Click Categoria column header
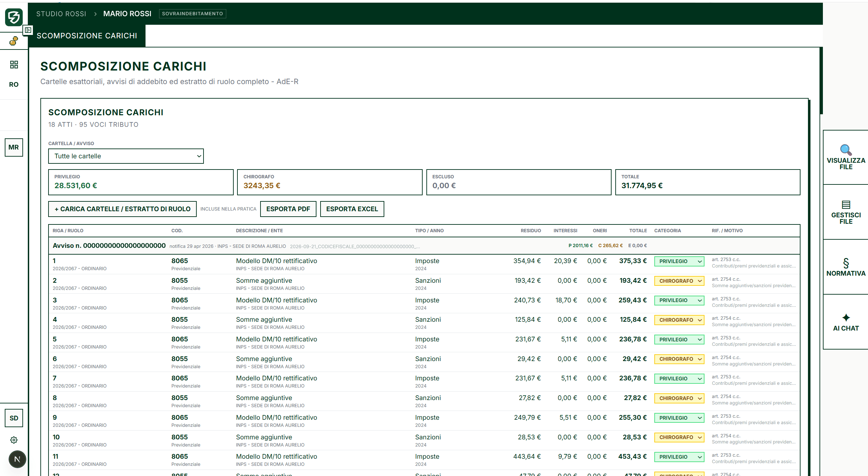This screenshot has width=868, height=476. [667, 231]
